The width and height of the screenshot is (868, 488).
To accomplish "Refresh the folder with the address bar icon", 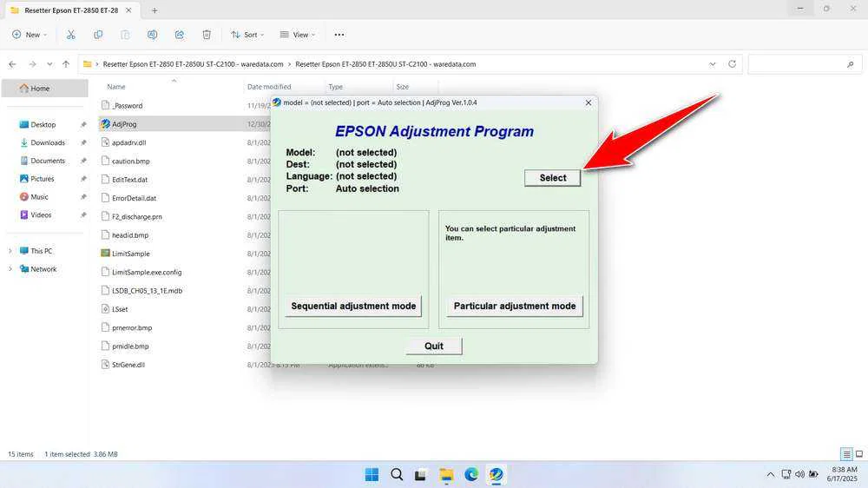I will click(732, 64).
